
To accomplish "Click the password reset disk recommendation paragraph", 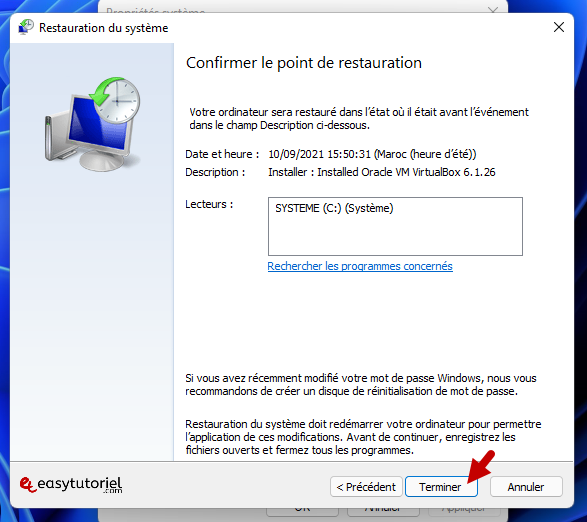I will [361, 385].
